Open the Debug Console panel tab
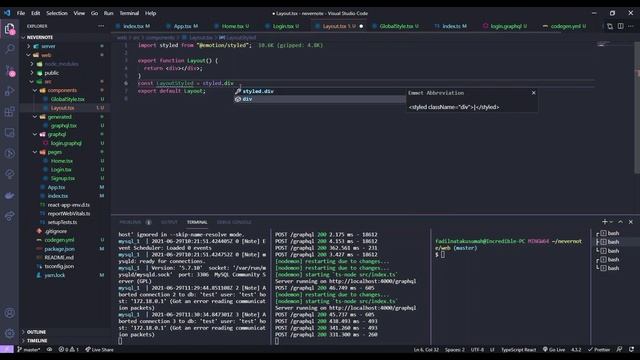 pyautogui.click(x=234, y=222)
